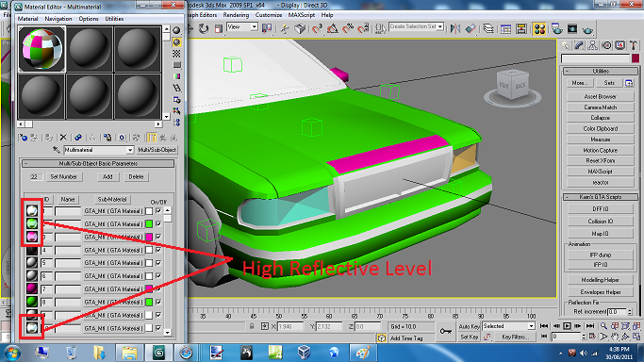Click the current frame spinner arrows
This screenshot has width=644, height=362.
point(584,337)
